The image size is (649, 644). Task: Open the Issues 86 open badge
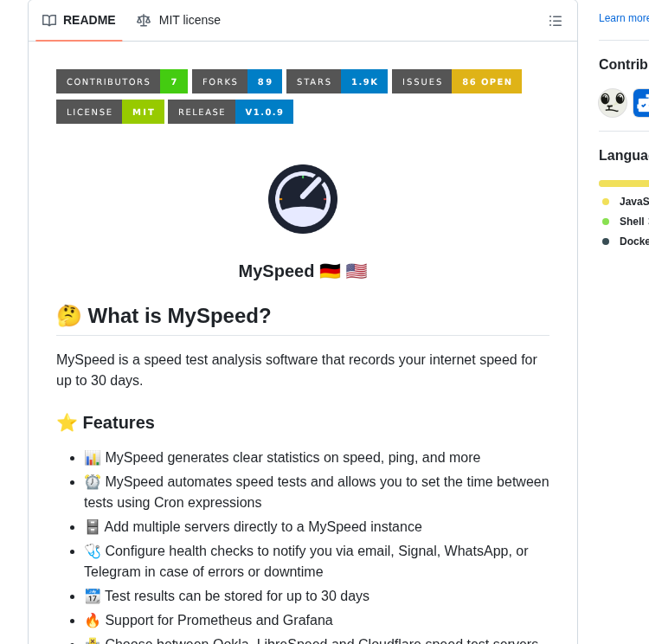(457, 81)
